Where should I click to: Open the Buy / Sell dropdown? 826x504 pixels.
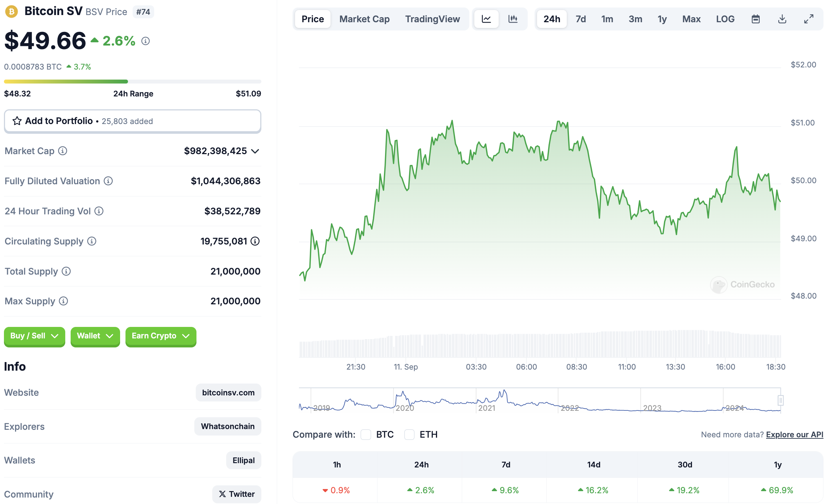34,336
